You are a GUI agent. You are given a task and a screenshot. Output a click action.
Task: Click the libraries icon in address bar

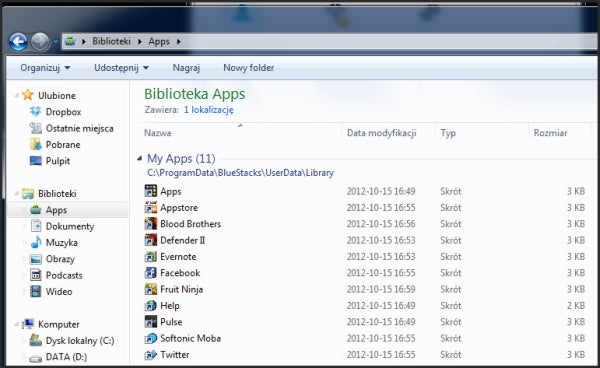pyautogui.click(x=70, y=41)
